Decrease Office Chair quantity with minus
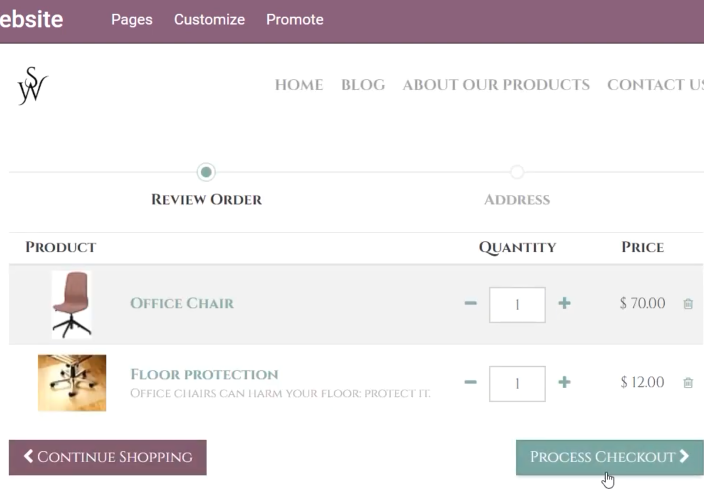 click(x=471, y=303)
